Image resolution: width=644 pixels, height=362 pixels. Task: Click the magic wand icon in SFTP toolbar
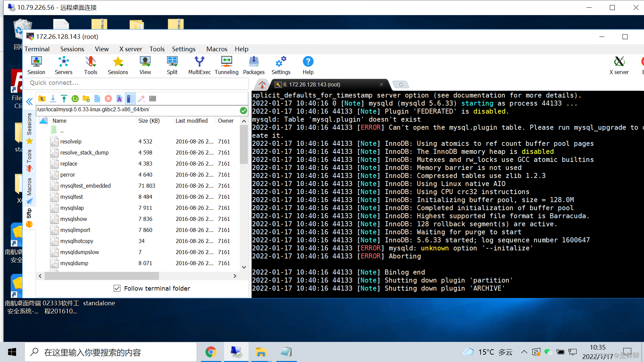[x=142, y=99]
